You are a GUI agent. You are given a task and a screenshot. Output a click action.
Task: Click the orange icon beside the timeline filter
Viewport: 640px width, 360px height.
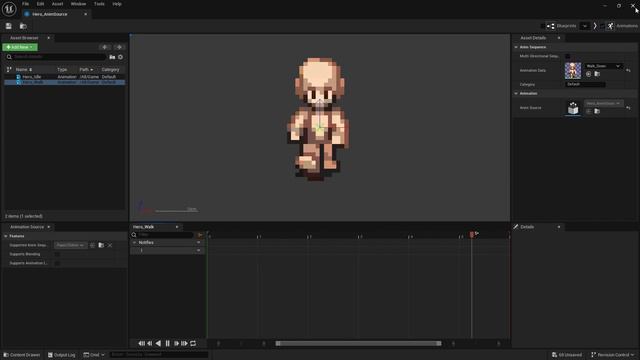(x=200, y=235)
